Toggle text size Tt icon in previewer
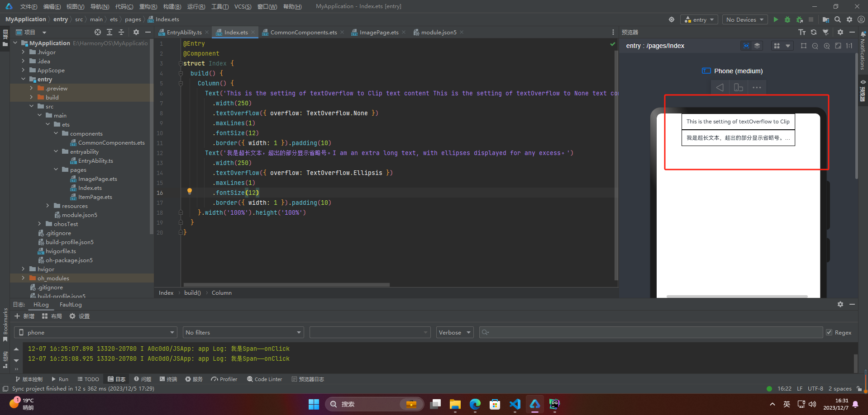The width and height of the screenshot is (868, 415). tap(802, 32)
